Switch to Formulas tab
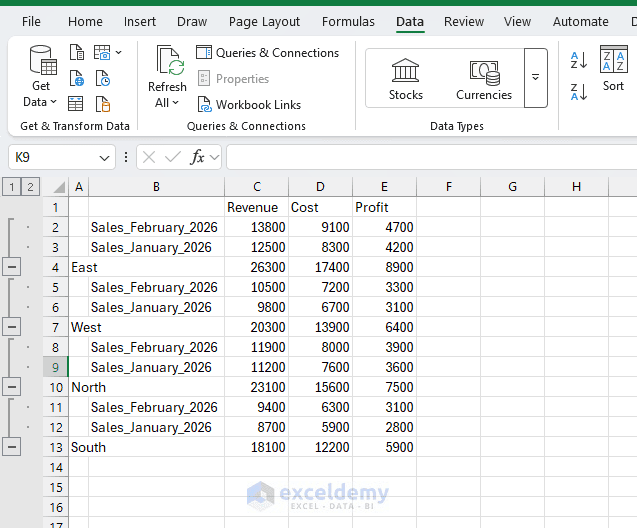 click(348, 22)
